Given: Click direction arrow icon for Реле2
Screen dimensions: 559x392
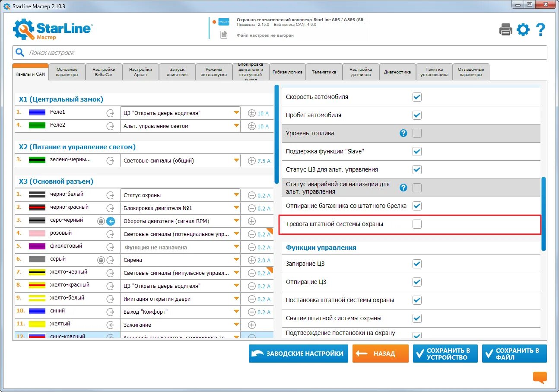Looking at the screenshot, I should tap(111, 126).
